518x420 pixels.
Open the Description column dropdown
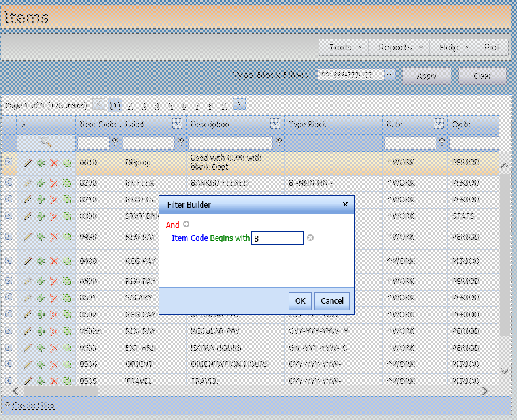[x=275, y=124]
